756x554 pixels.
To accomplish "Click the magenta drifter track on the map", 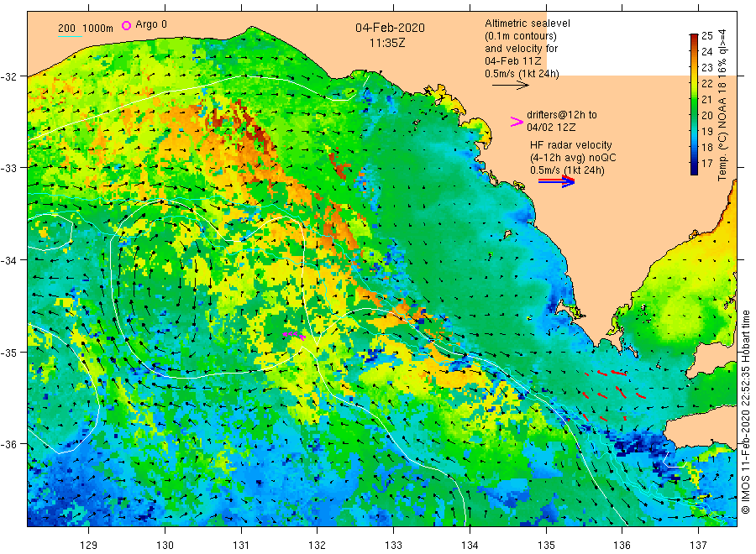I will pos(294,335).
